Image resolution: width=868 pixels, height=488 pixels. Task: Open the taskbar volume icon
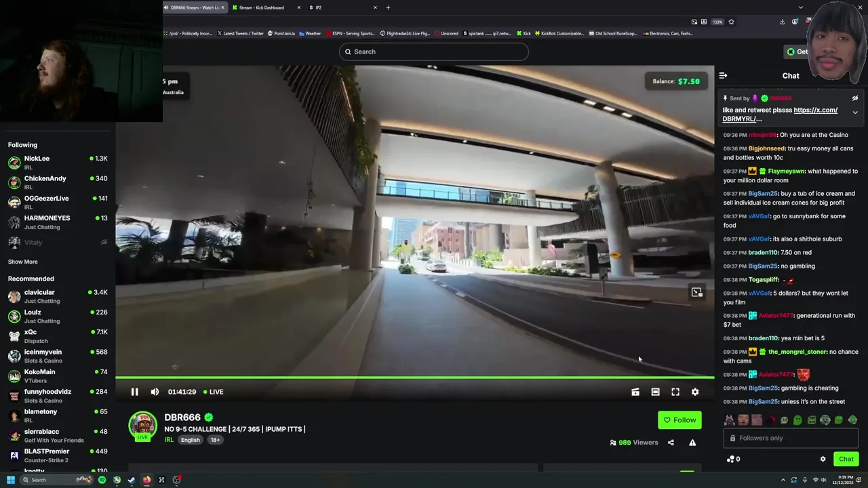click(824, 480)
